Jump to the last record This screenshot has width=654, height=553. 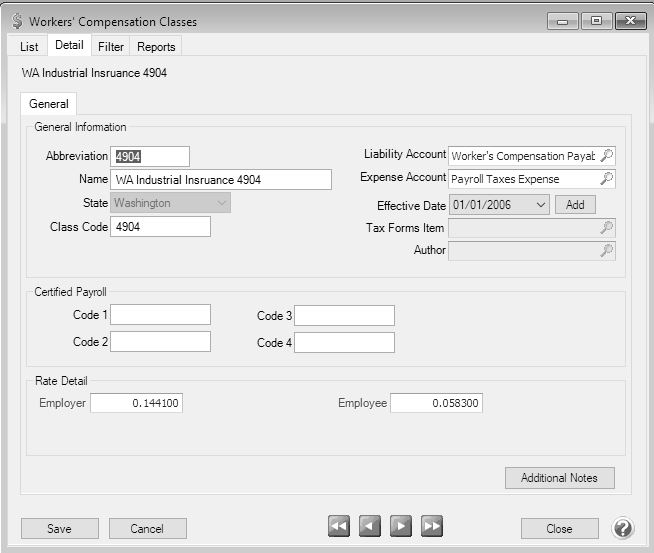[432, 527]
